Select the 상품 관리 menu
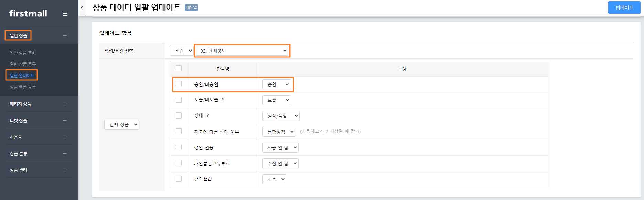Screen dimensions: 644x200 (x=18, y=170)
